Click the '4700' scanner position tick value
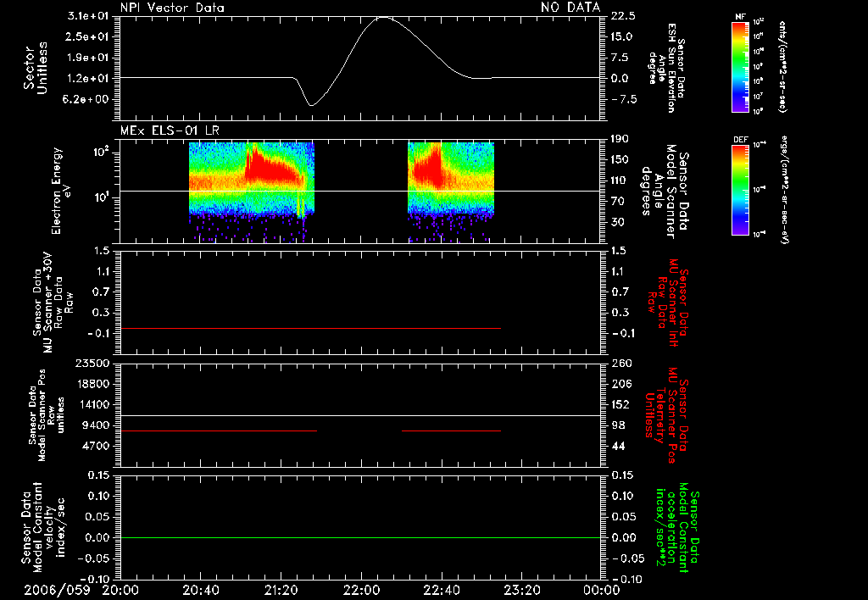 (96, 446)
